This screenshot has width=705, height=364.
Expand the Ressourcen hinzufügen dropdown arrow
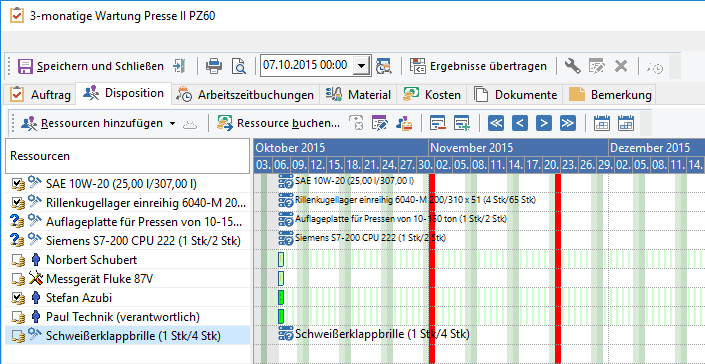pos(172,123)
